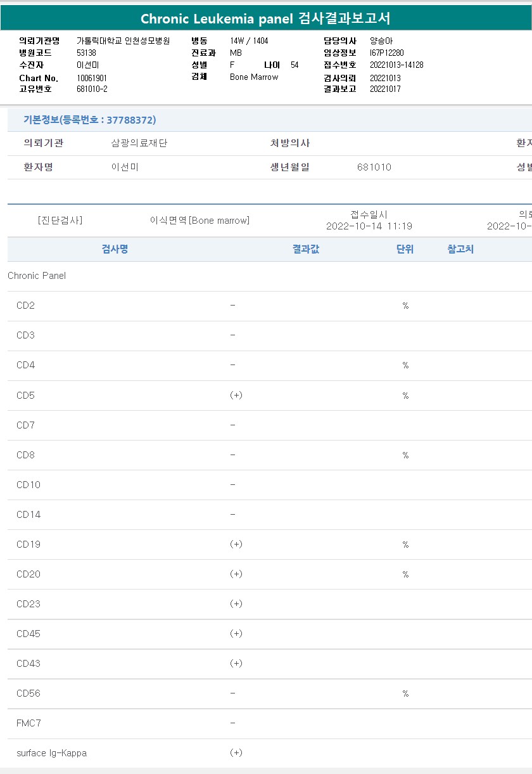Click the age value '54'
Screen dimensions: 532x774
294,65
